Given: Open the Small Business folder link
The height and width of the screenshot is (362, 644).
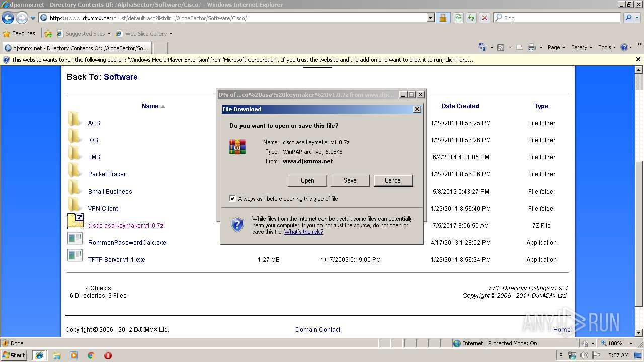Looking at the screenshot, I should click(x=110, y=192).
